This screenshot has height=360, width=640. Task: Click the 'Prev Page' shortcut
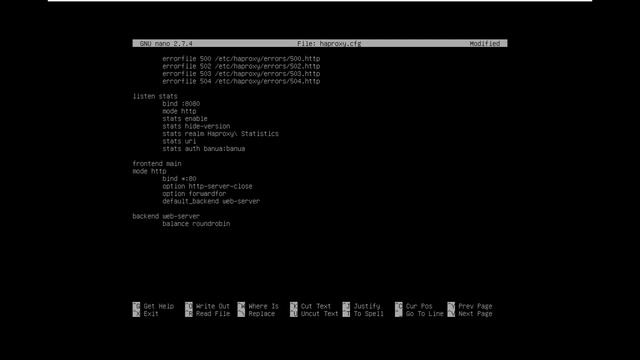pyautogui.click(x=470, y=306)
